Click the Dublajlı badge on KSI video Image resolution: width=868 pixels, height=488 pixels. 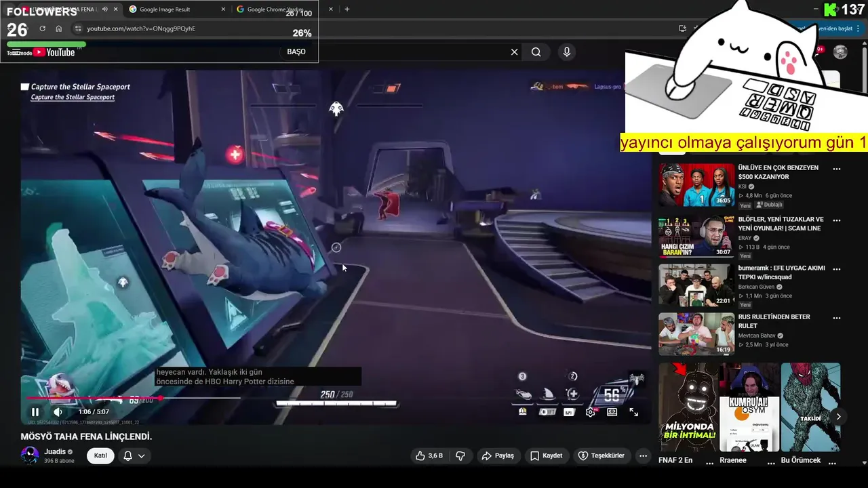pyautogui.click(x=769, y=205)
